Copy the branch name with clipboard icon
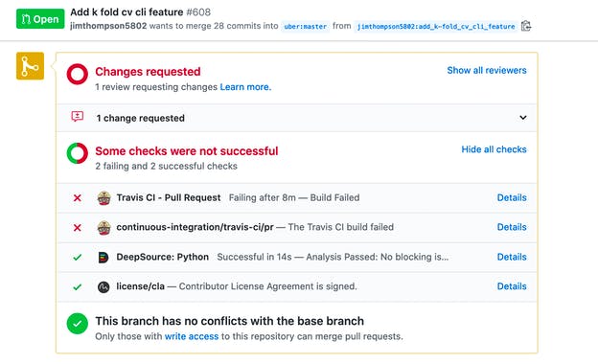The height and width of the screenshot is (364, 598). coord(526,26)
